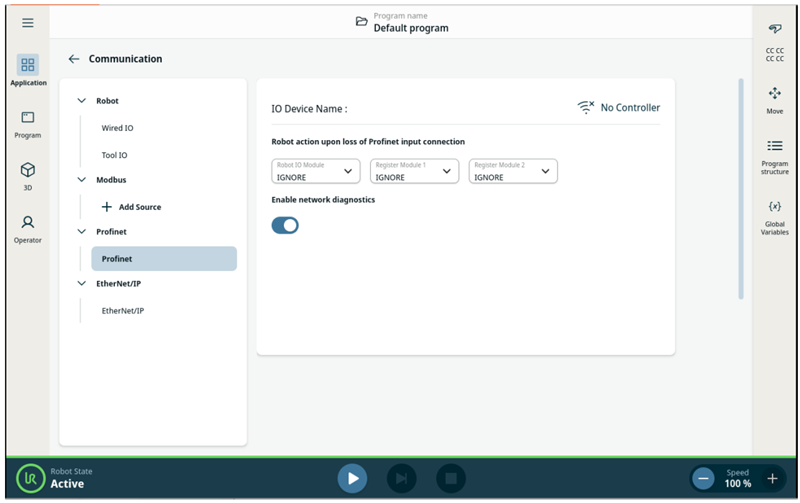Viewport: 800px width, 503px height.
Task: Select Wired IO in the tree
Action: tap(117, 128)
